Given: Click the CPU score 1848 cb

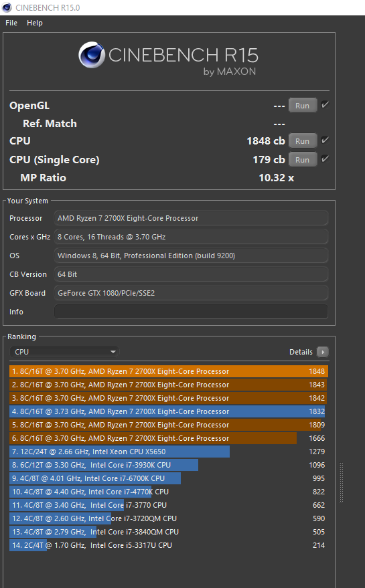Looking at the screenshot, I should 266,141.
